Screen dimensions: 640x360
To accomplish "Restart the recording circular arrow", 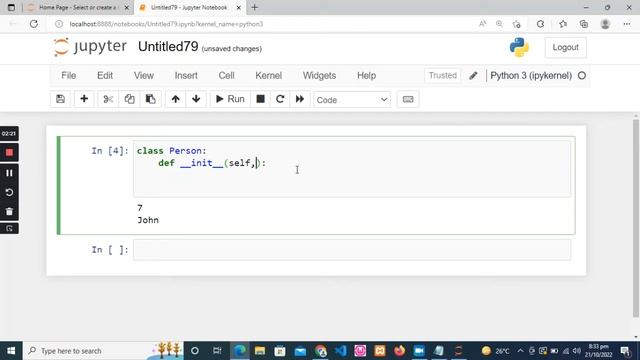I will 9,192.
